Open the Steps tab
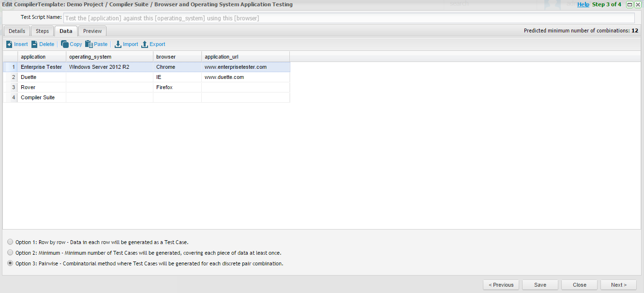 [43, 31]
